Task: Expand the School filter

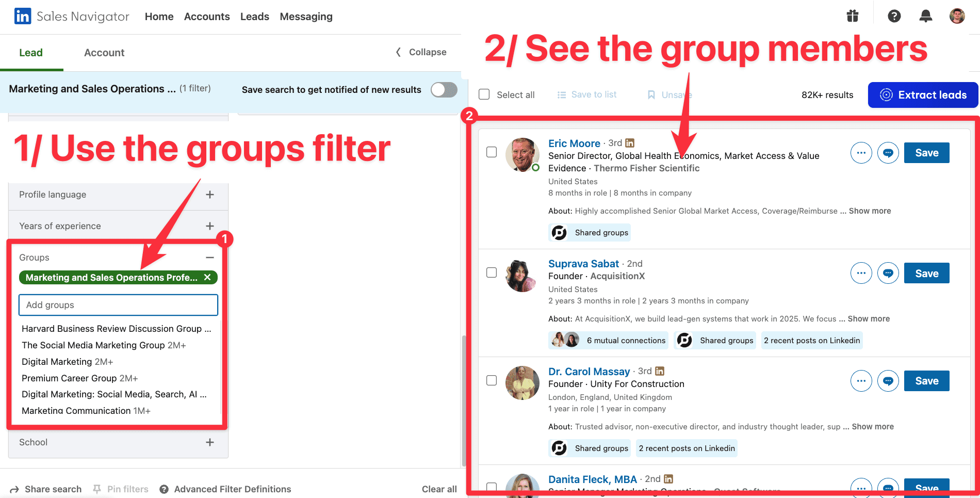Action: click(x=210, y=442)
